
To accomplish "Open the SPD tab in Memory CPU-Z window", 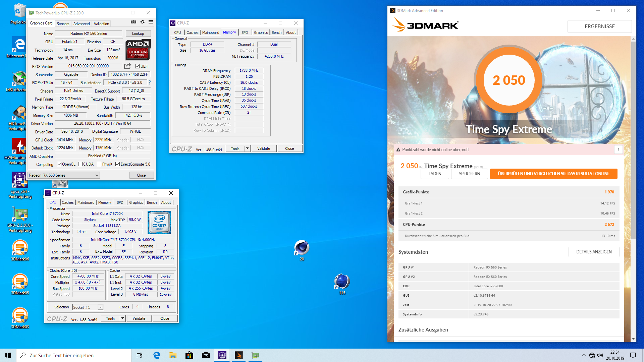I will [x=245, y=33].
